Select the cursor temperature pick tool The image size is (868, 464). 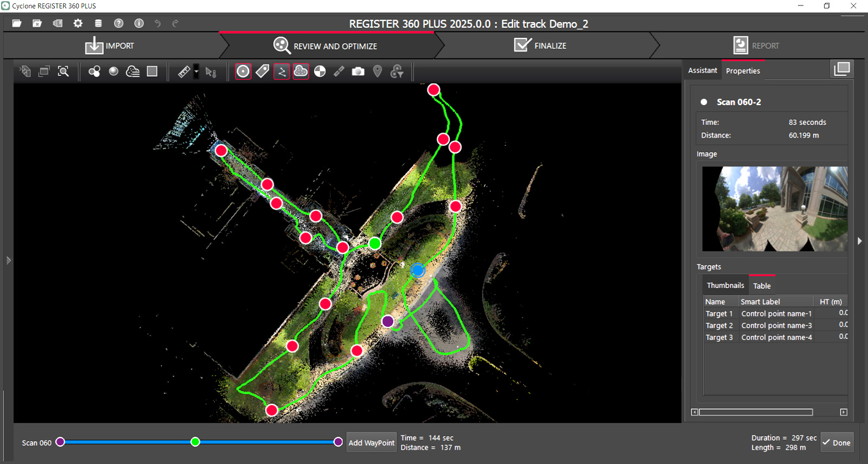click(211, 72)
